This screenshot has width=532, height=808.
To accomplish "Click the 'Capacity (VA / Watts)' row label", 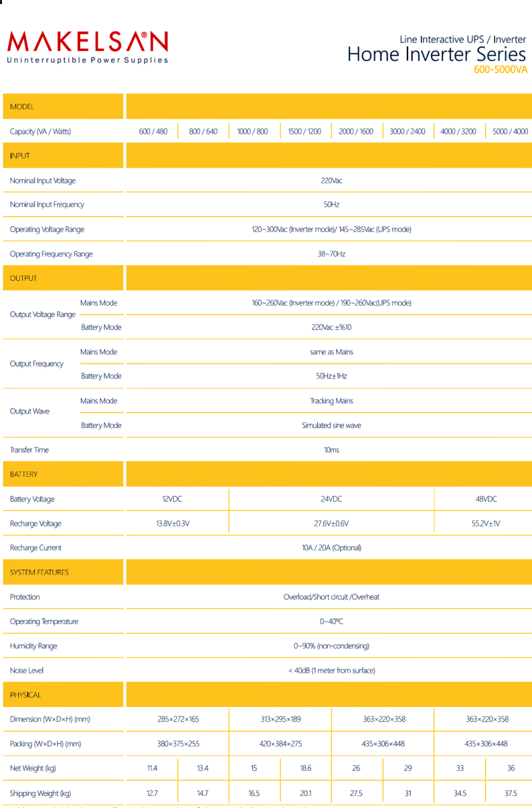I will [40, 131].
